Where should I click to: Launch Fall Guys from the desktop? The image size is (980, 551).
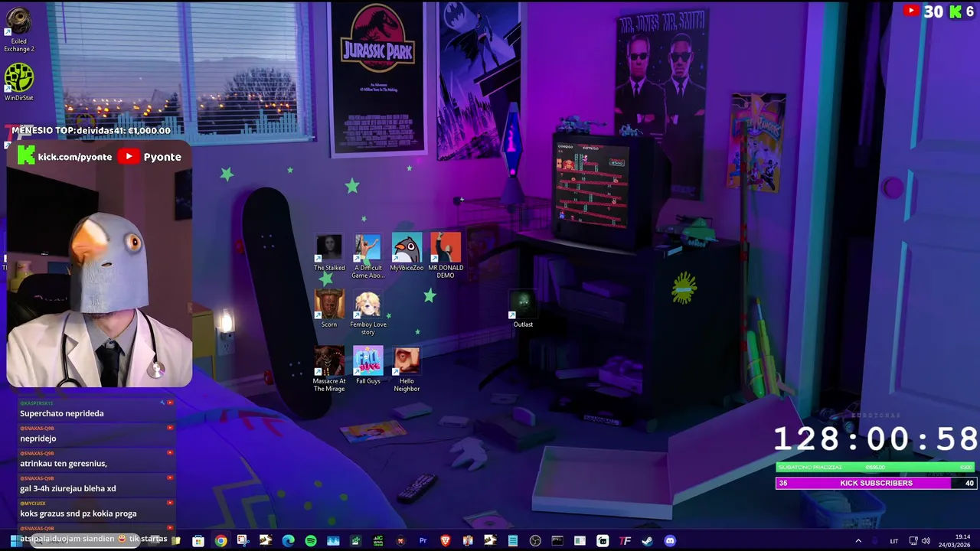point(367,366)
